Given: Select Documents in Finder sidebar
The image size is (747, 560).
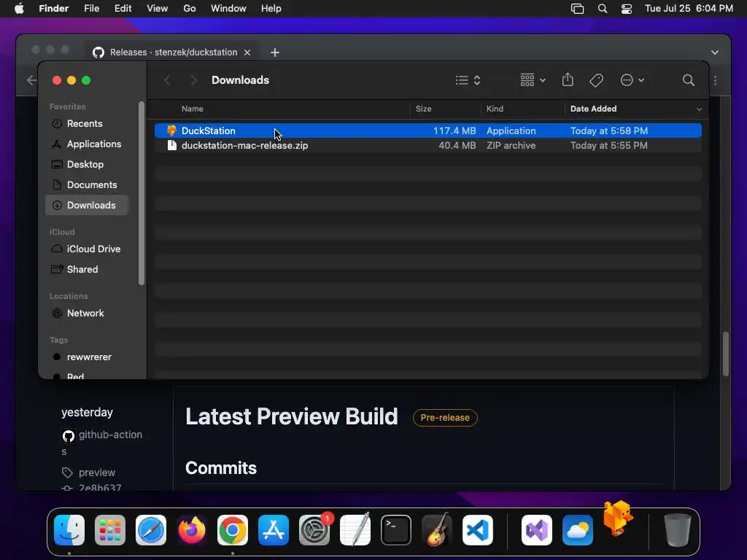Looking at the screenshot, I should tap(87, 184).
